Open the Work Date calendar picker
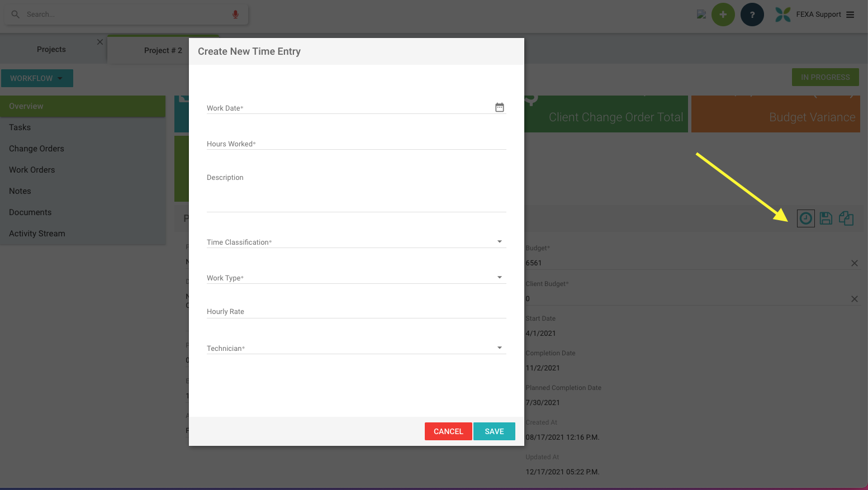868x490 pixels. (499, 107)
